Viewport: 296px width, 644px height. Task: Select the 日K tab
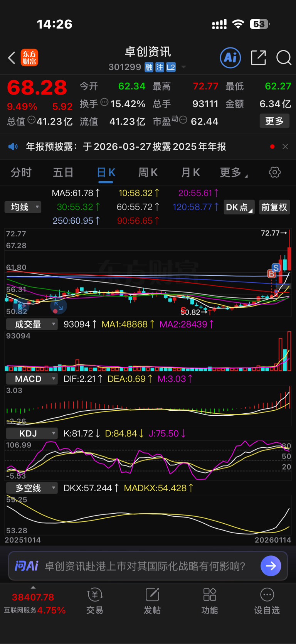[x=106, y=172]
